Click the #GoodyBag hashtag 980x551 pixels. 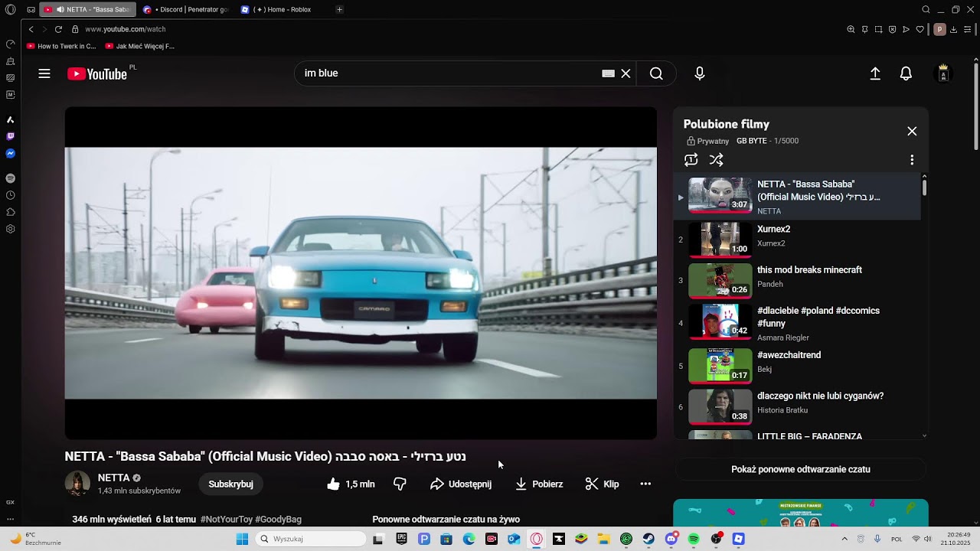tap(278, 520)
